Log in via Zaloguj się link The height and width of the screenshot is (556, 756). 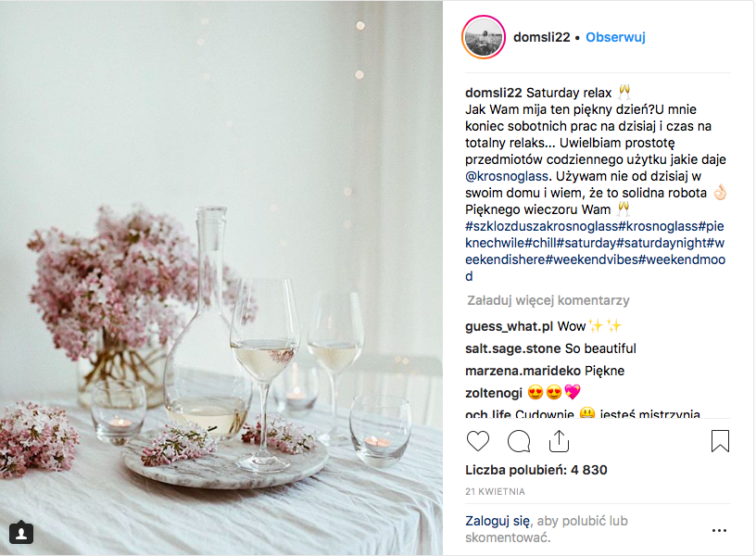pos(498,521)
